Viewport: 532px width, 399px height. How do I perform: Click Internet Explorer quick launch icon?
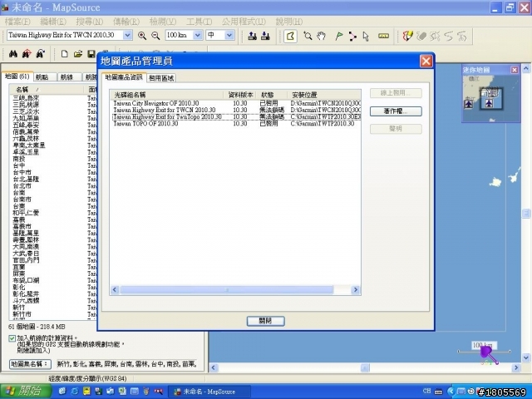pos(74,392)
